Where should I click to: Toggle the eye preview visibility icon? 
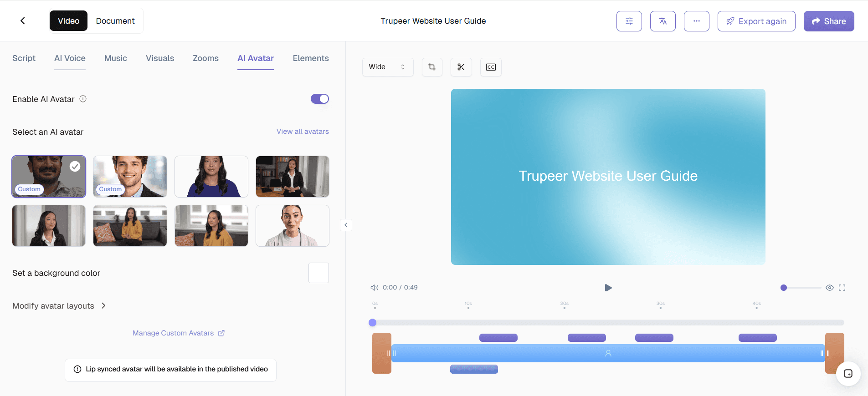coord(830,288)
